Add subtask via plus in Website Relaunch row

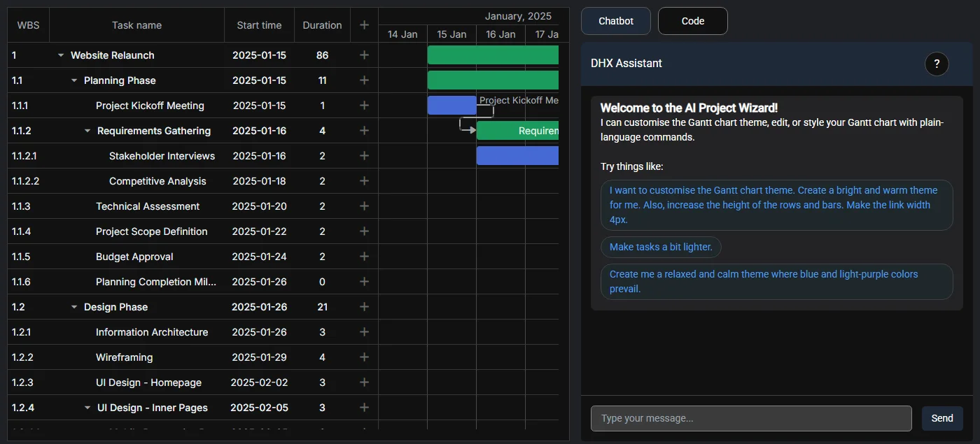[364, 55]
